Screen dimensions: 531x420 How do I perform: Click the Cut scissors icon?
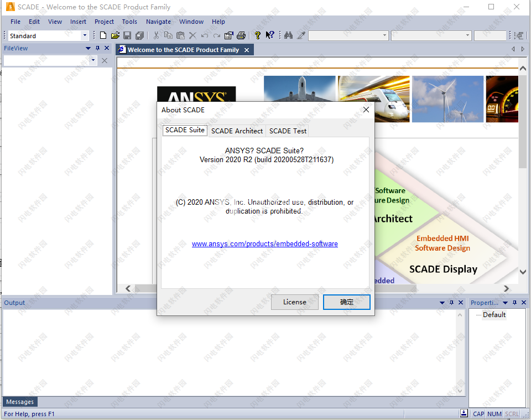pyautogui.click(x=156, y=35)
